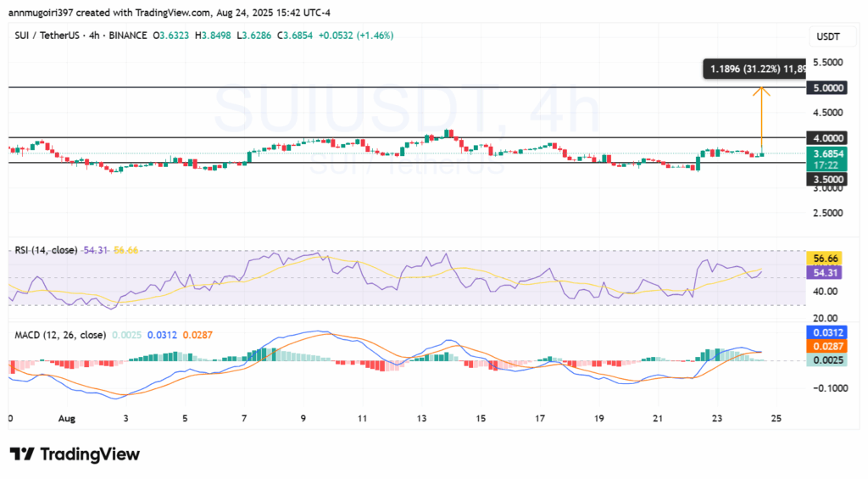Click the yellow 56.66 RSI axis label

pos(825,259)
